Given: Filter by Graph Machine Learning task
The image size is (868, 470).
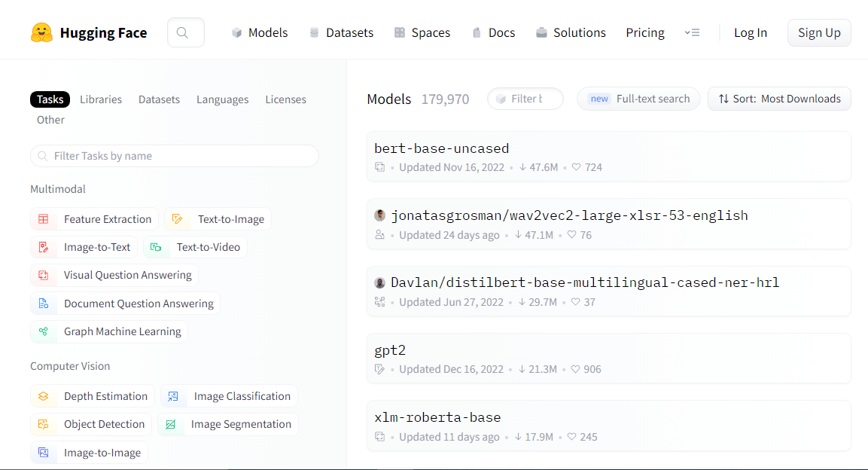Looking at the screenshot, I should tap(109, 331).
